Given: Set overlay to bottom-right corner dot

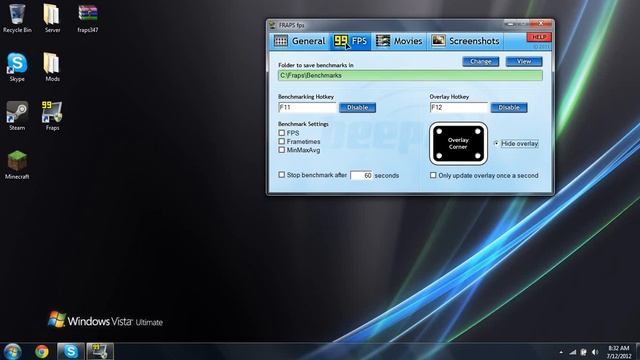Looking at the screenshot, I should pos(478,156).
